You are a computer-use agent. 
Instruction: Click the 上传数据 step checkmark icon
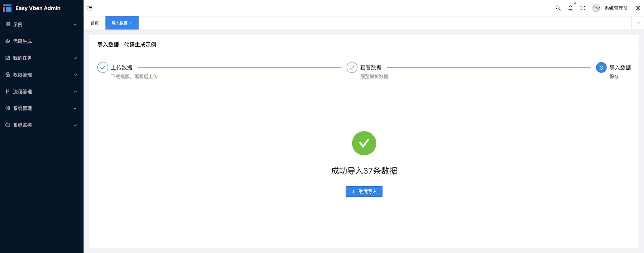point(103,67)
